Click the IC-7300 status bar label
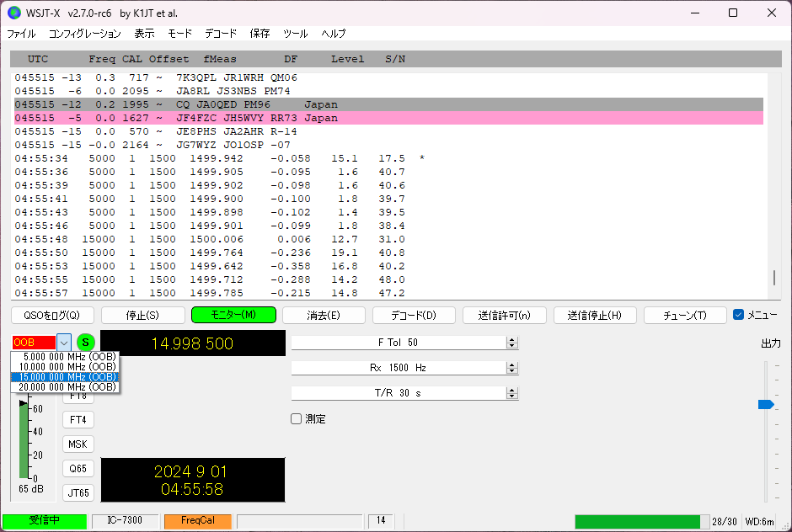Image resolution: width=792 pixels, height=532 pixels. click(126, 521)
